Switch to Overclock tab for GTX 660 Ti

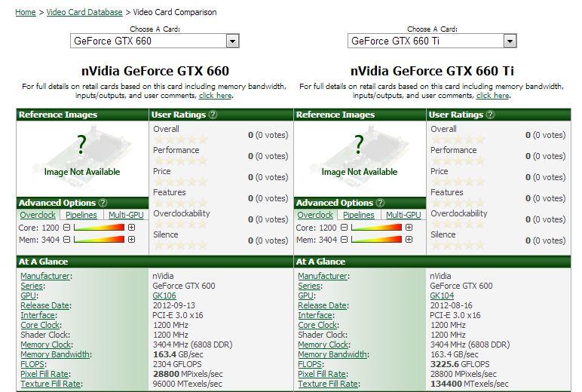tap(315, 215)
